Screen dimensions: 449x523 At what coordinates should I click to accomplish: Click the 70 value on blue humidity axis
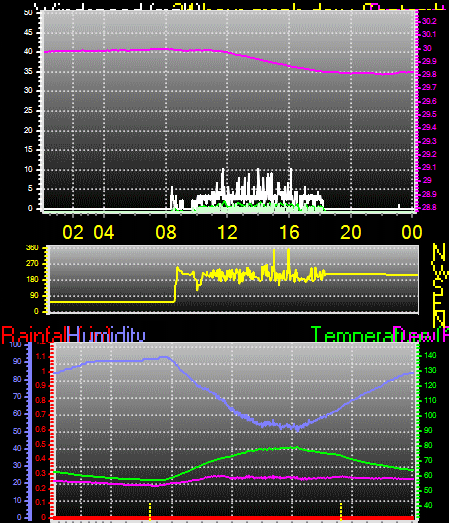click(17, 396)
